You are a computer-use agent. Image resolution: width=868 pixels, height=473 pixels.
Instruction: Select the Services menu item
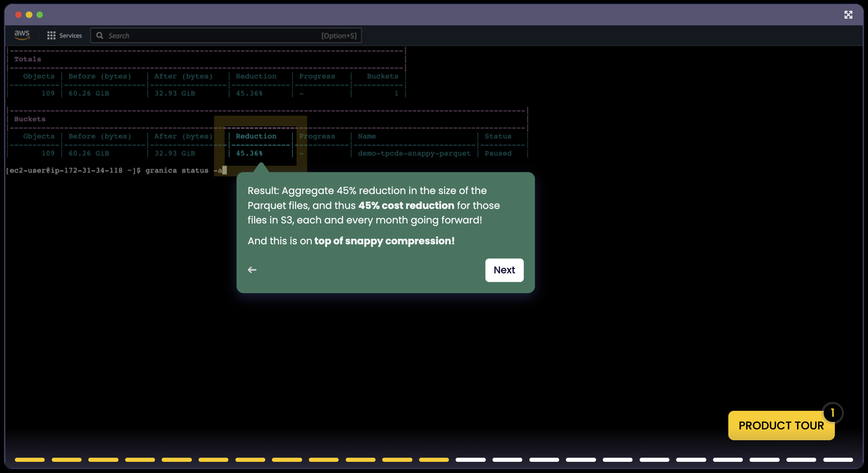[70, 35]
